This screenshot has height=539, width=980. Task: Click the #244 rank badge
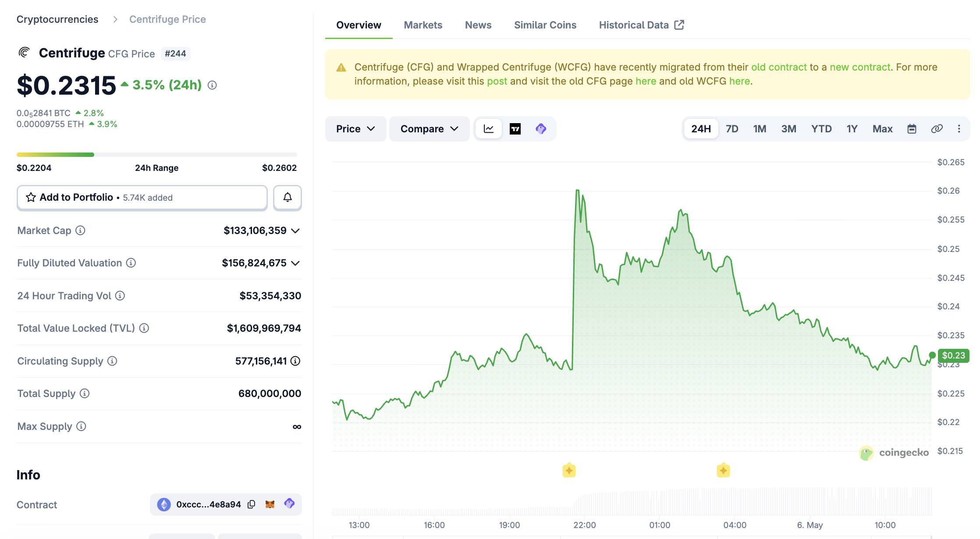tap(175, 53)
